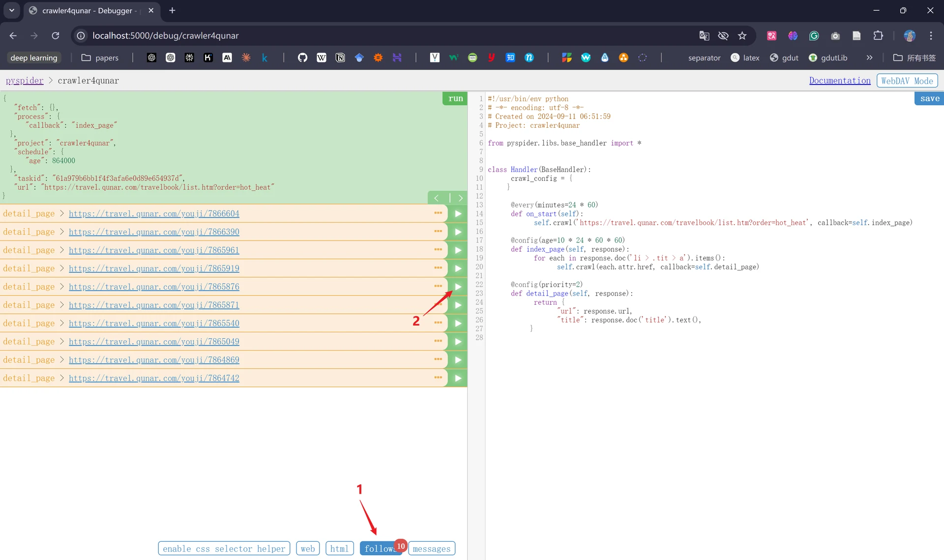Expand the ellipsis details for youji/7864869
The height and width of the screenshot is (560, 944).
click(438, 359)
